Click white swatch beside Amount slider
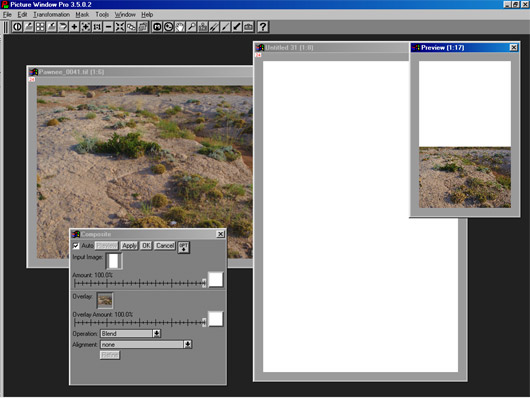Screen dimensions: 530x398 tap(216, 280)
